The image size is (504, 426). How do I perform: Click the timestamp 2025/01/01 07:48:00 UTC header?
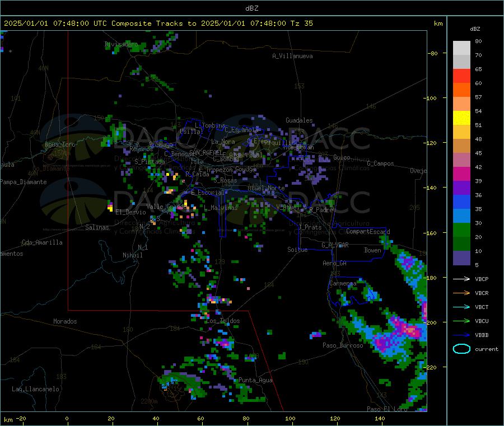pos(51,24)
